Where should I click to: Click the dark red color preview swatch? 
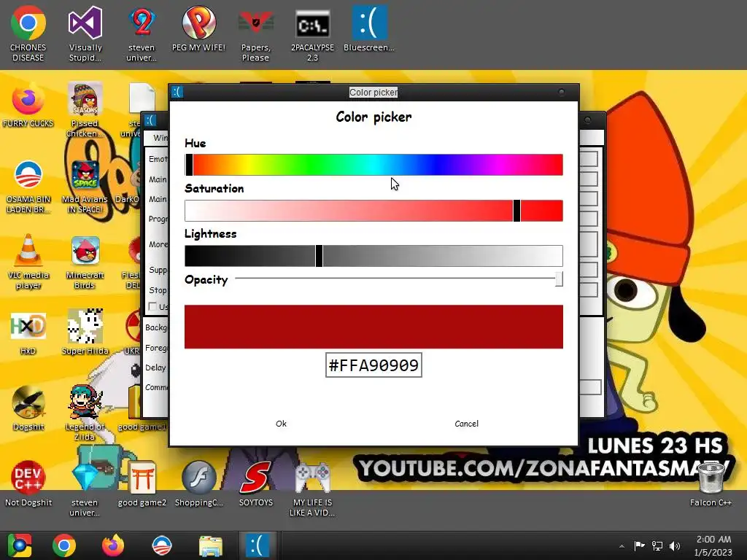coord(374,327)
